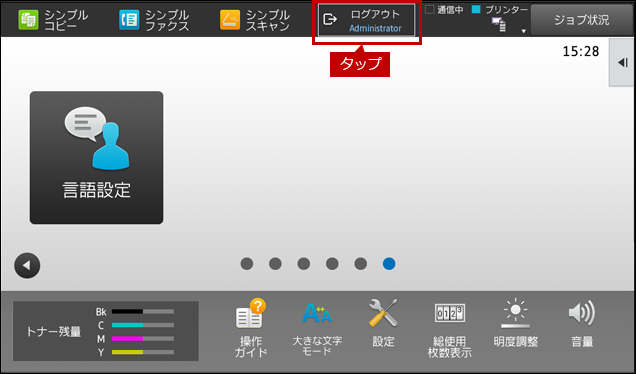Open Simple Copy (シンプルコピー) mode
The width and height of the screenshot is (636, 374).
[53, 19]
